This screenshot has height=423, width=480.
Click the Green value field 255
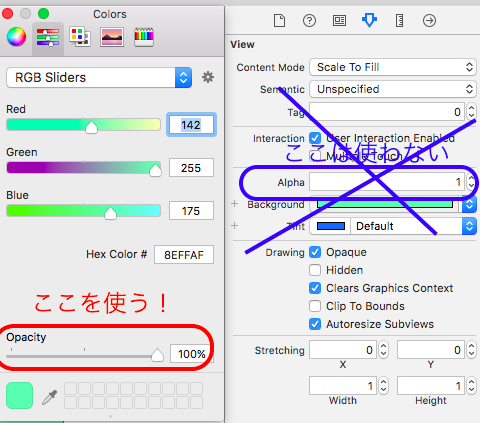tap(191, 168)
